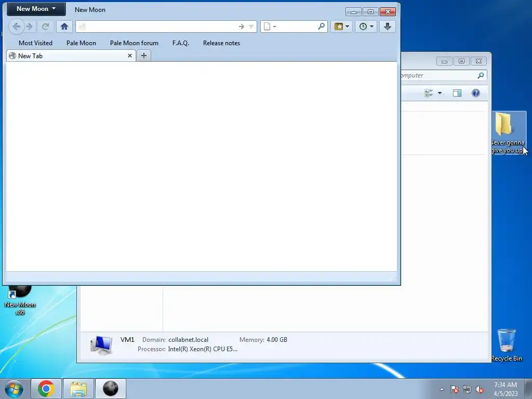Expand the Explorer view options dropdown arrow

(440, 93)
